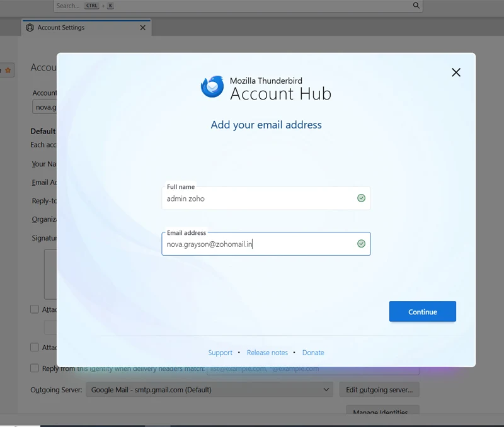Click the green checkmark beside Full name
The height and width of the screenshot is (427, 504).
[361, 198]
